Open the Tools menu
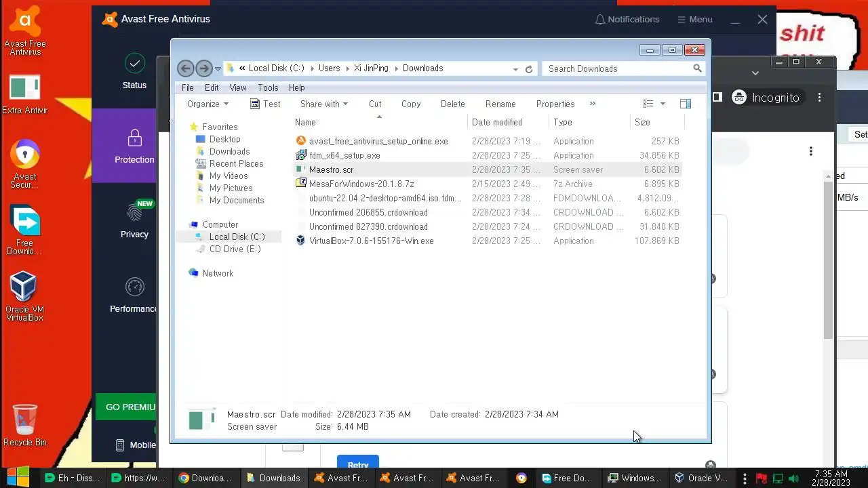This screenshot has width=868, height=488. click(x=268, y=87)
